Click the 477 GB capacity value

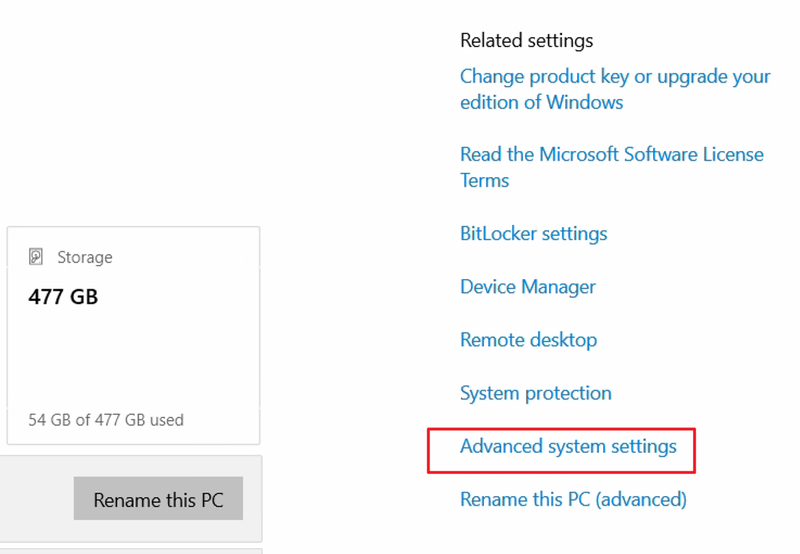coord(63,296)
